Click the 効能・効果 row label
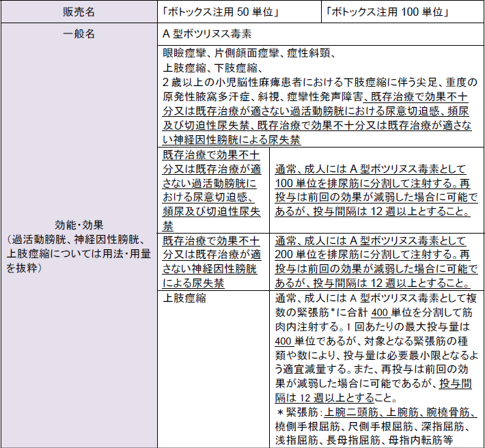 click(79, 225)
